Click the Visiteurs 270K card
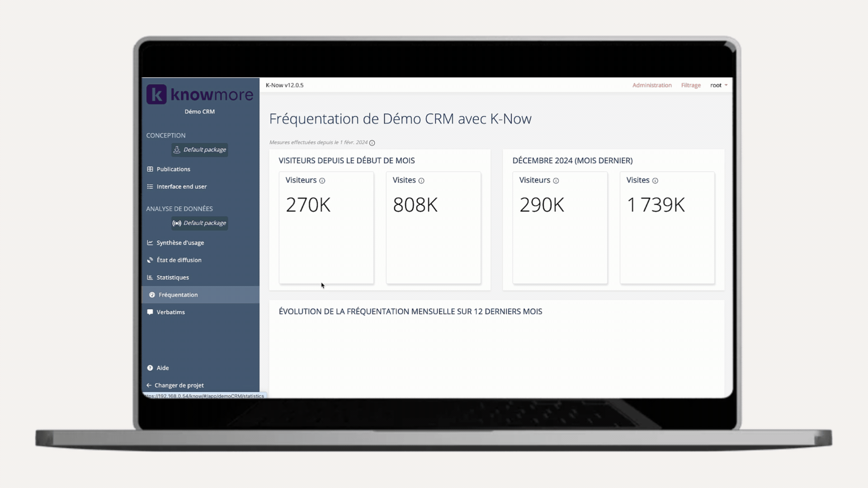Image resolution: width=868 pixels, height=488 pixels. coord(326,228)
